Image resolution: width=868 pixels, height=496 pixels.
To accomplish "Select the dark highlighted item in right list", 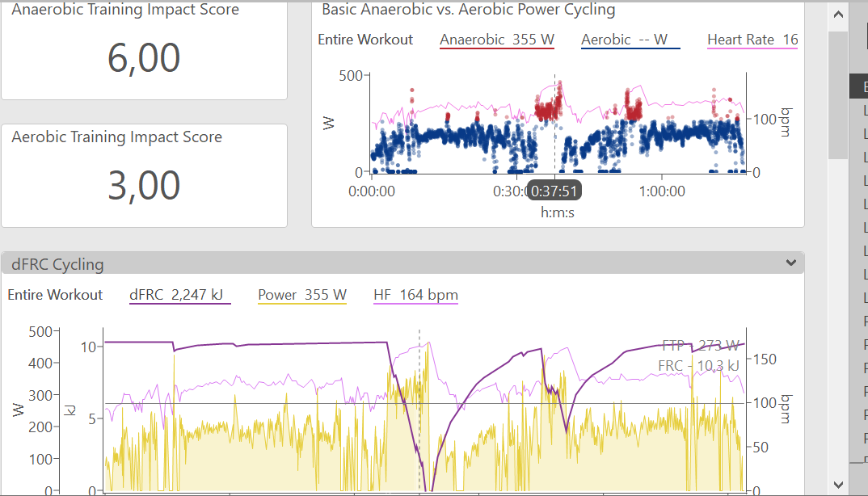I will point(857,85).
